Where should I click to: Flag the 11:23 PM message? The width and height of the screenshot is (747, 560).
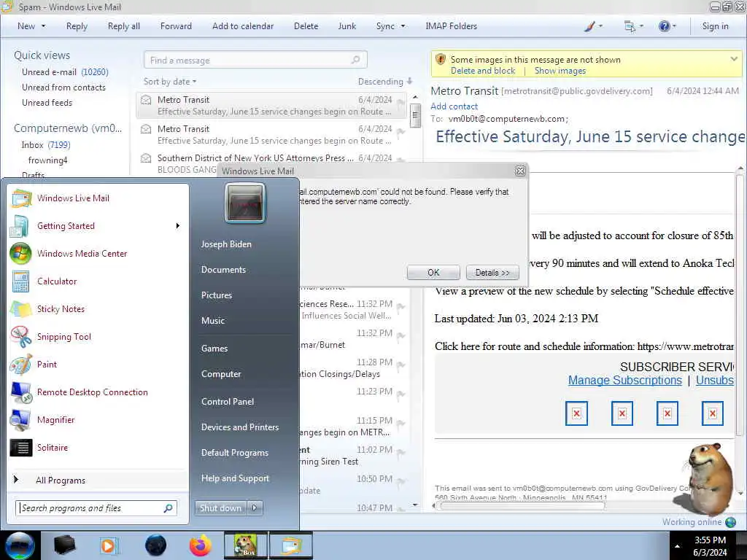coord(400,394)
